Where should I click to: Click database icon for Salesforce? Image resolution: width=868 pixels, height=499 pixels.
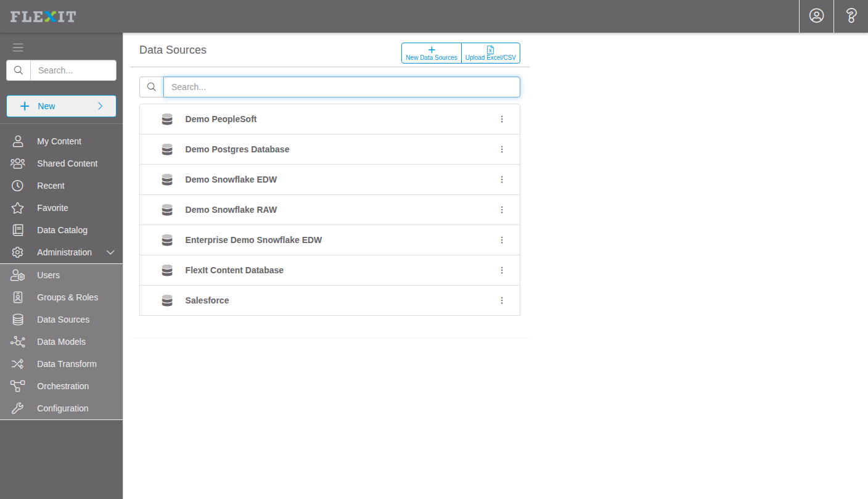pyautogui.click(x=167, y=300)
